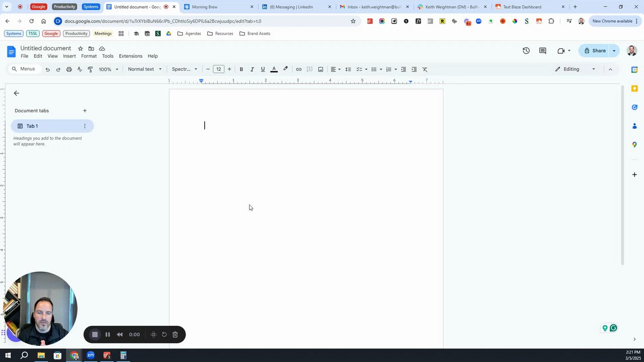Viewport: 644px width, 362px height.
Task: Toggle underline formatting
Action: click(263, 69)
